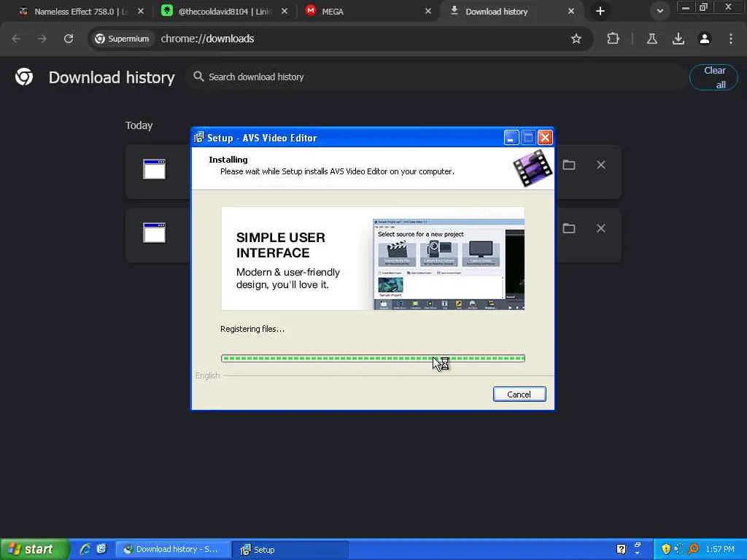Click the AVS Video Editor film icon
The height and width of the screenshot is (560, 747).
click(x=533, y=168)
